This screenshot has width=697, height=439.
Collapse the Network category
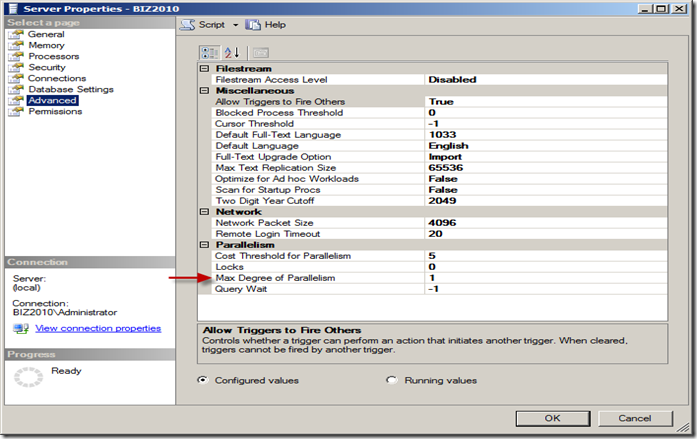click(x=204, y=212)
